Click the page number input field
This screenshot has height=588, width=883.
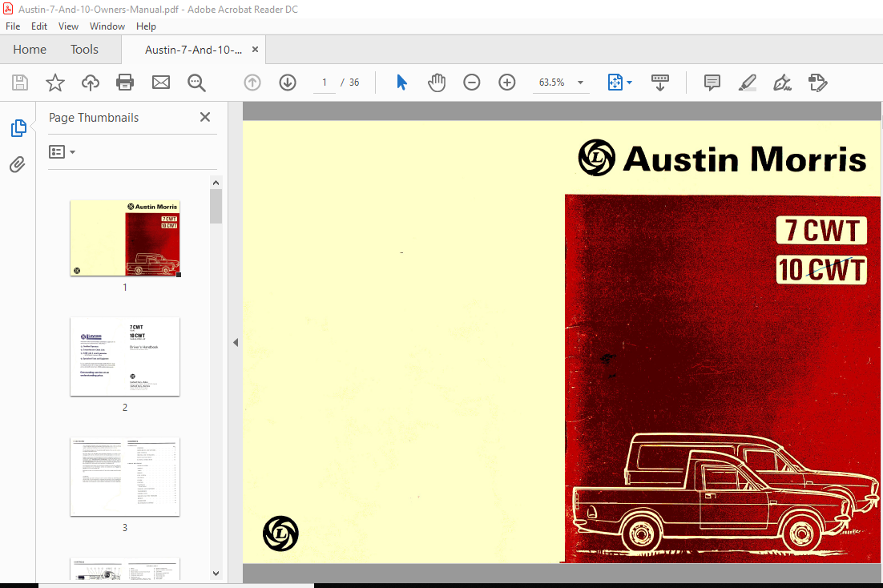pyautogui.click(x=325, y=83)
